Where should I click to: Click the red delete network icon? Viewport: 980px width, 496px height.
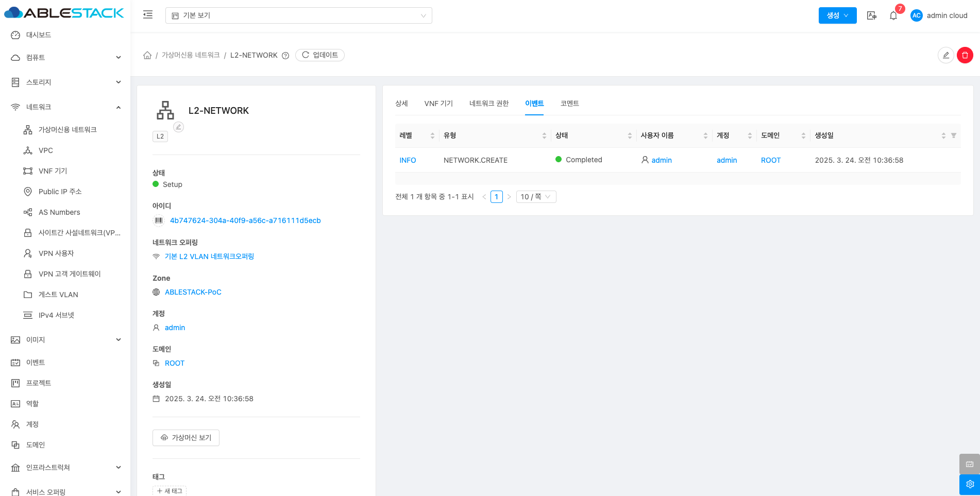click(965, 55)
